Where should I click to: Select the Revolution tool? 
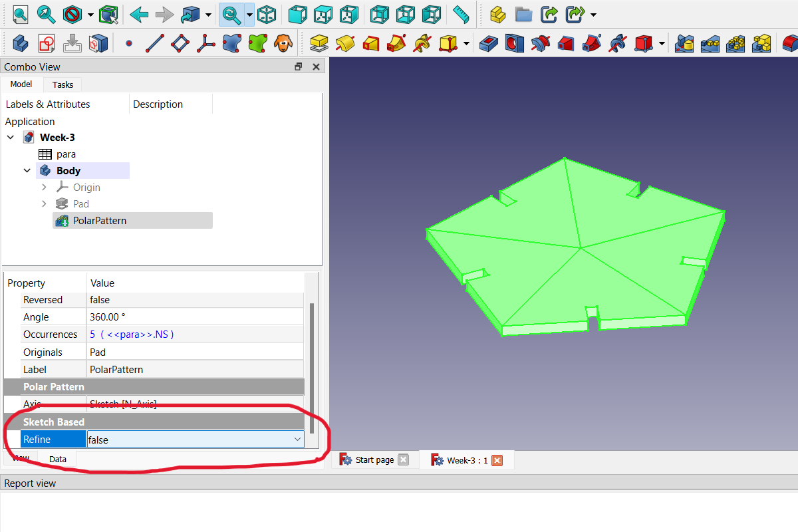coord(345,44)
